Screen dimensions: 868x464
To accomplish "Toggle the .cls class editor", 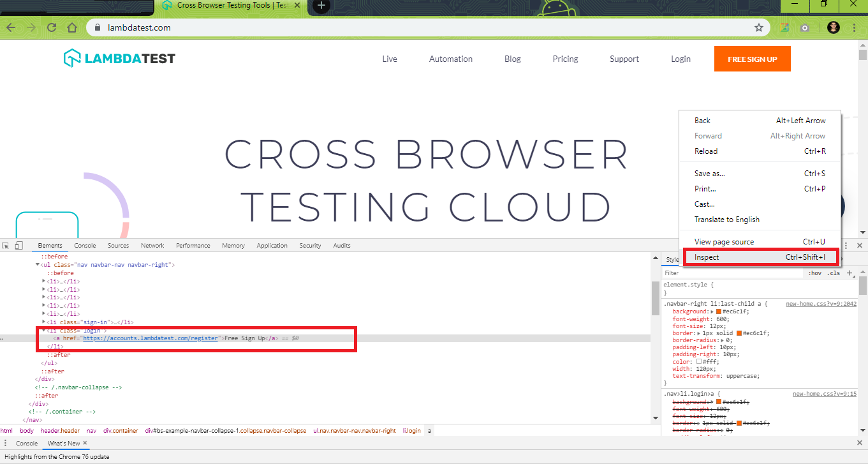I will pos(834,273).
